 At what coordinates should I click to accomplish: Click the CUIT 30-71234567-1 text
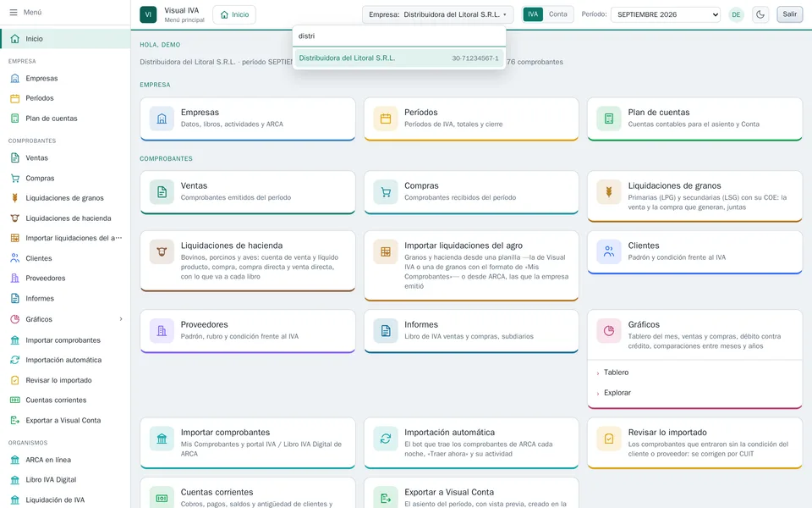pos(475,58)
